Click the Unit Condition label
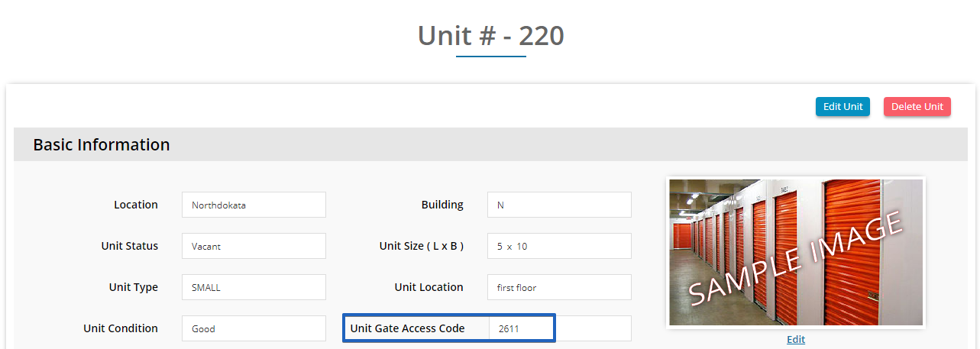Screen dimensions: 980x349 click(x=121, y=328)
